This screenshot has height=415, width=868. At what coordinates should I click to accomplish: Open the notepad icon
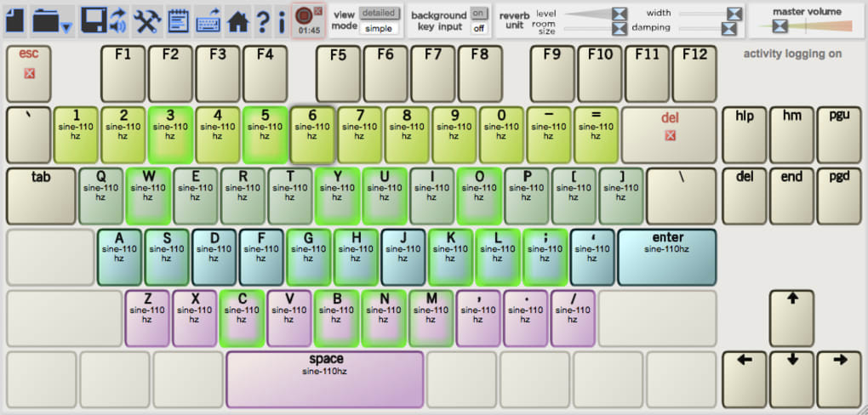point(178,21)
